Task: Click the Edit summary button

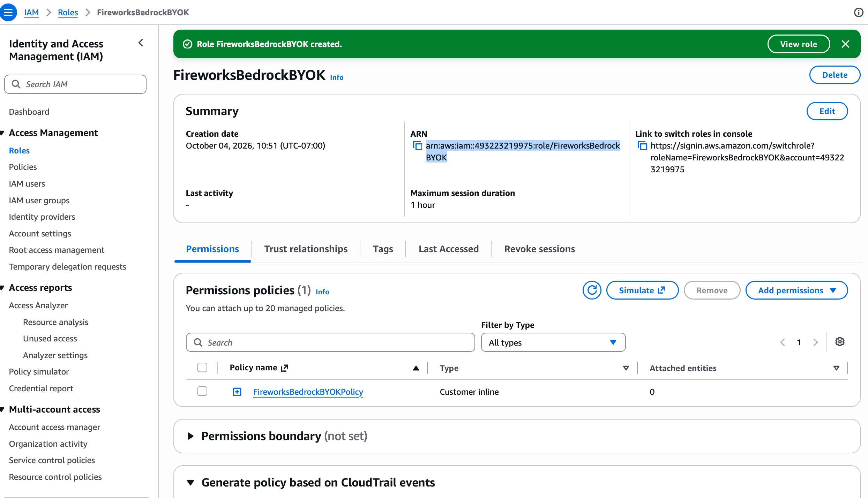Action: tap(827, 111)
